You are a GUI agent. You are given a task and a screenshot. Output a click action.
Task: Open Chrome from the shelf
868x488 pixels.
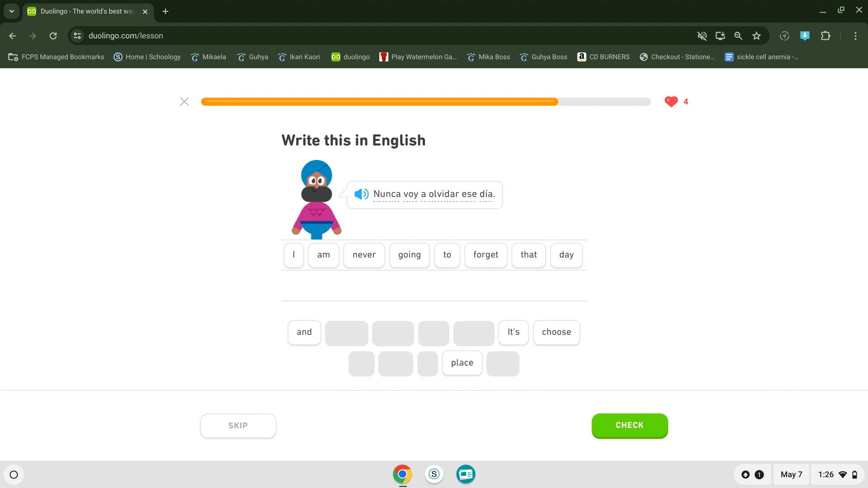click(x=402, y=474)
